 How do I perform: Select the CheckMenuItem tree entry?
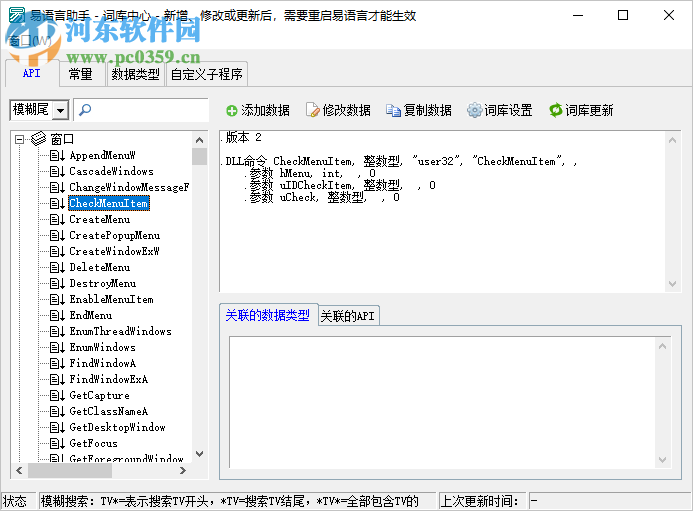(x=109, y=203)
